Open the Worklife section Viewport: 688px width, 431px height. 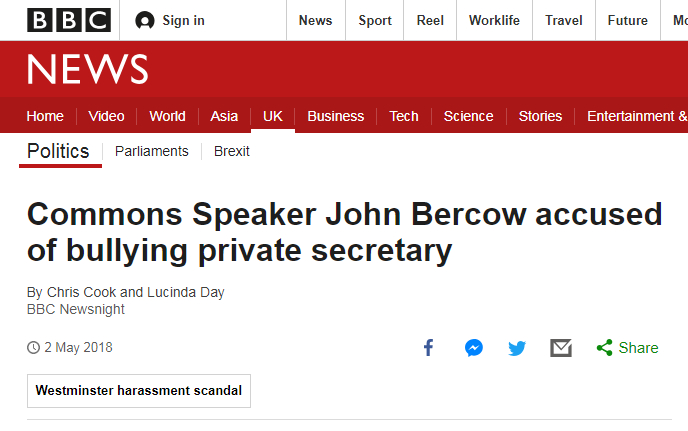click(494, 21)
